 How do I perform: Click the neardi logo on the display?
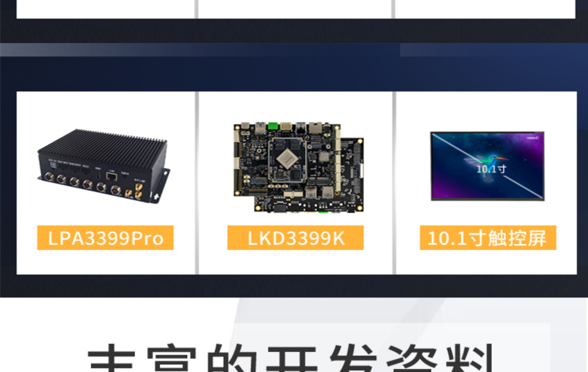(x=532, y=138)
